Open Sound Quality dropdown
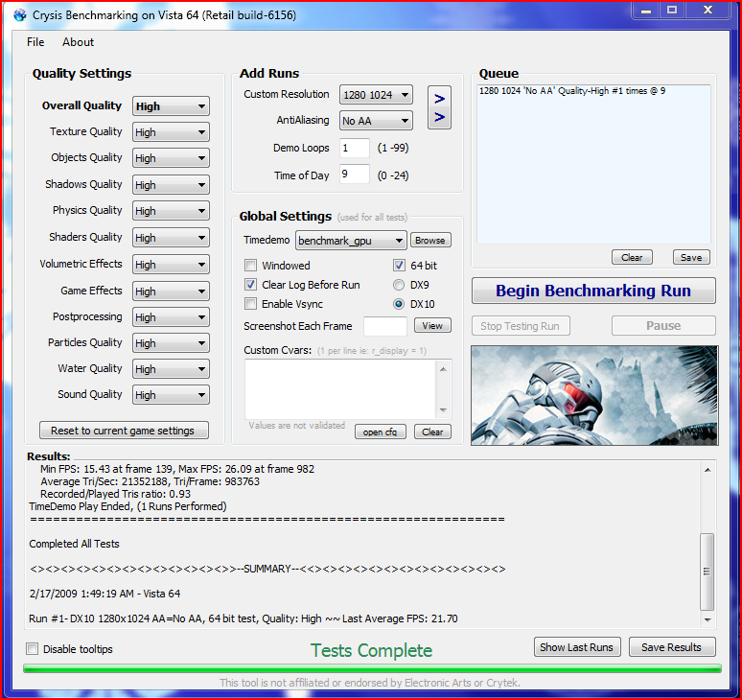The height and width of the screenshot is (700, 742). [171, 395]
